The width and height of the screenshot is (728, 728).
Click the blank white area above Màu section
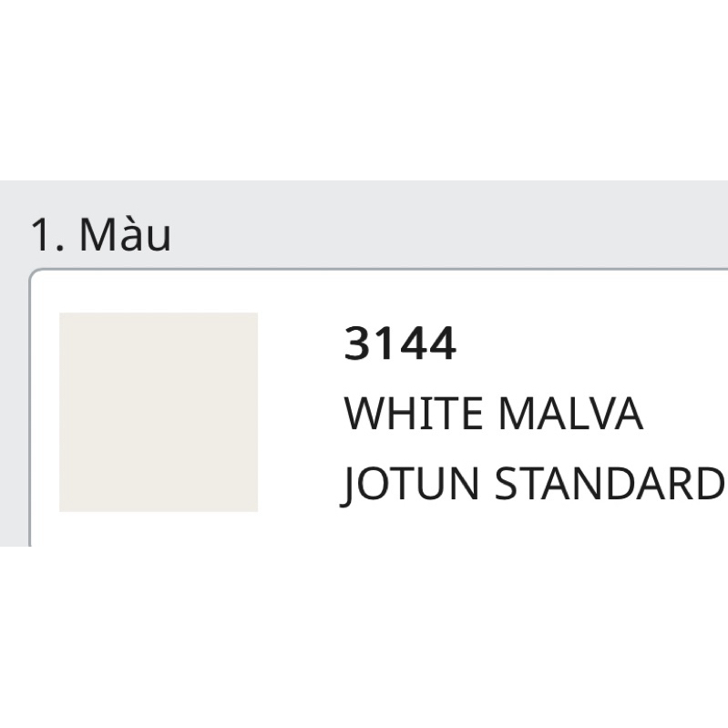(x=364, y=91)
